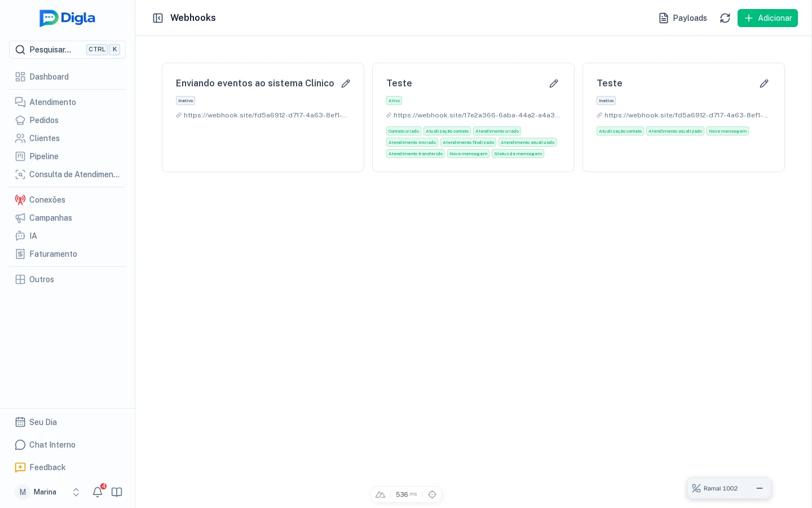Refresh the webhooks list

725,18
